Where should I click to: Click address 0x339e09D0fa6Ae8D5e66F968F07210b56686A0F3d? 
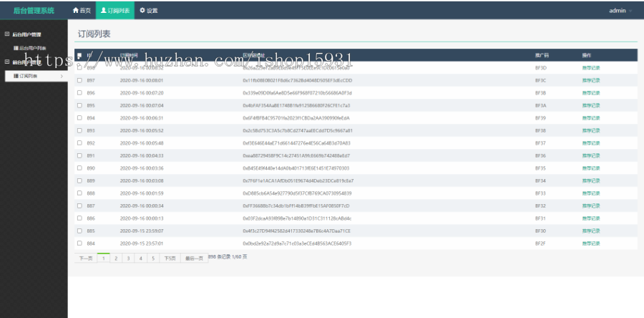coord(298,93)
